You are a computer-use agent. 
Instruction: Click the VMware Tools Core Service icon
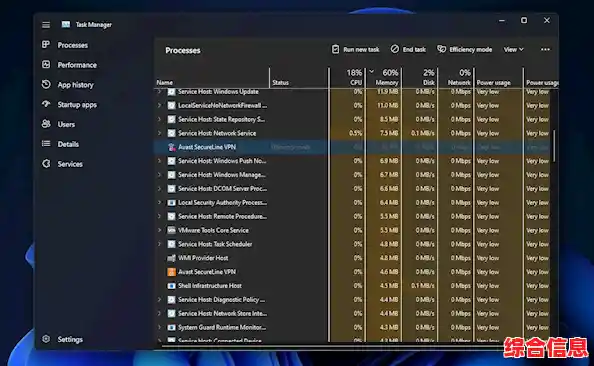pyautogui.click(x=172, y=230)
